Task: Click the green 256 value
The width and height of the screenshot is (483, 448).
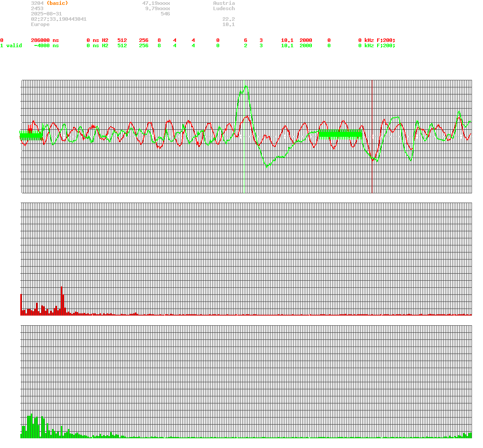Action: [144, 45]
